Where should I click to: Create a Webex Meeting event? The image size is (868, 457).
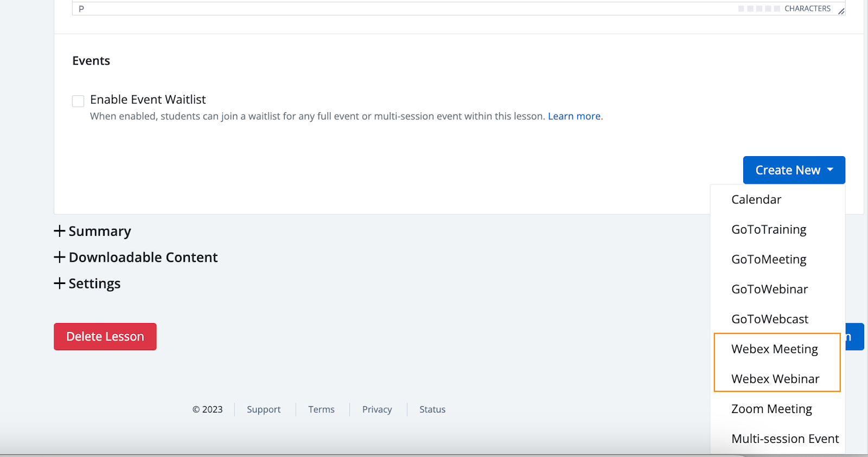[774, 349]
